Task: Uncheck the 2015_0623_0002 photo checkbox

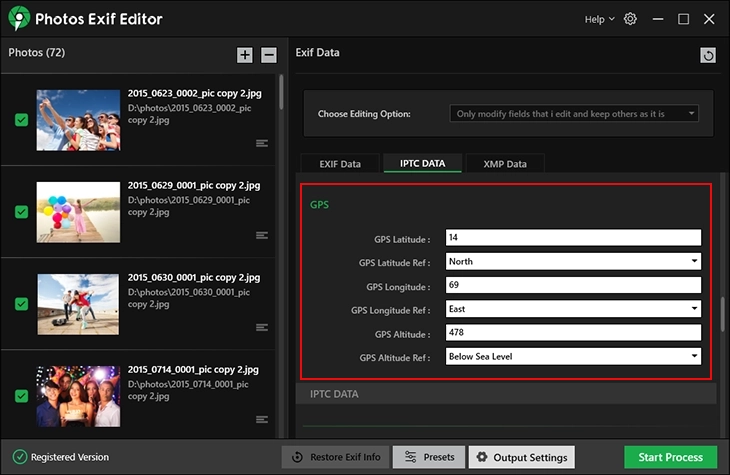Action: tap(21, 120)
